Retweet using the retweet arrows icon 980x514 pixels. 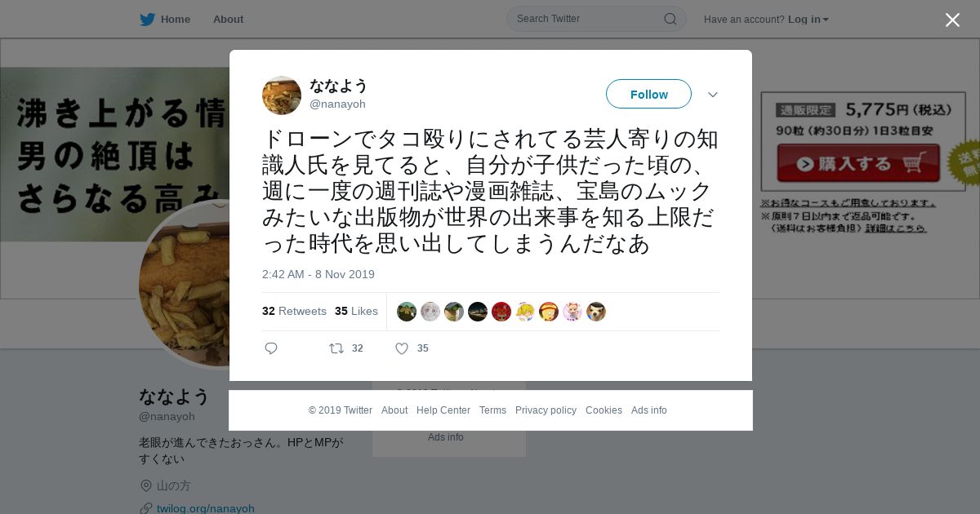336,348
